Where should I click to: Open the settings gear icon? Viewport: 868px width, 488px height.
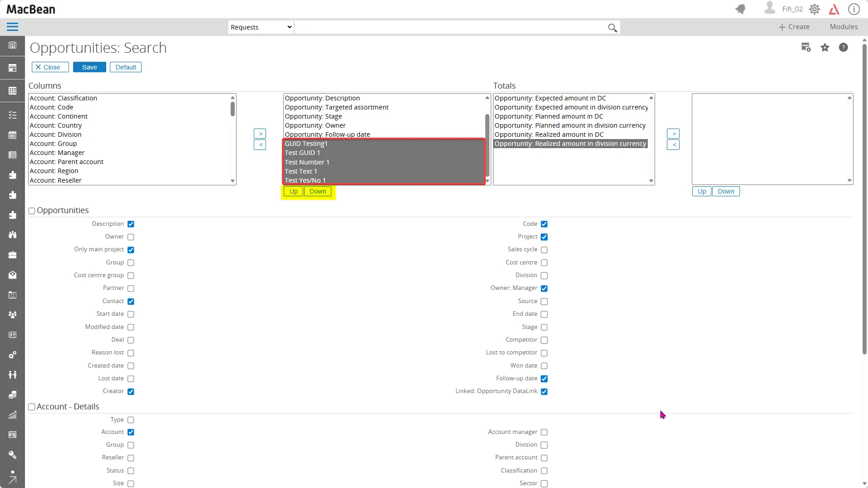point(814,9)
